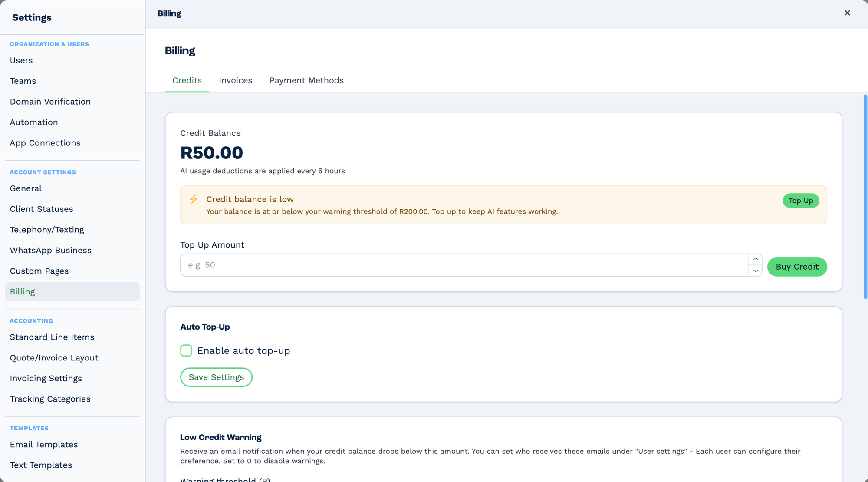Open Users settings in sidebar
The width and height of the screenshot is (868, 482).
pyautogui.click(x=72, y=60)
